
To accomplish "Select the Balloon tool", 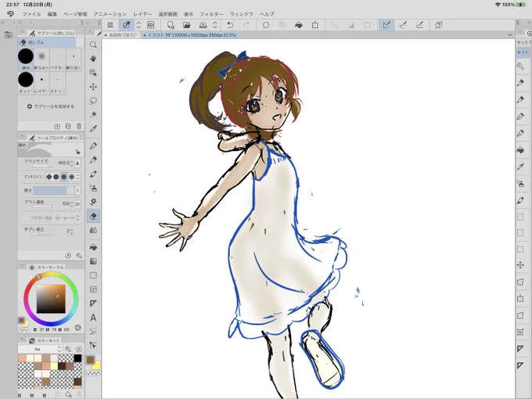I will point(93,332).
